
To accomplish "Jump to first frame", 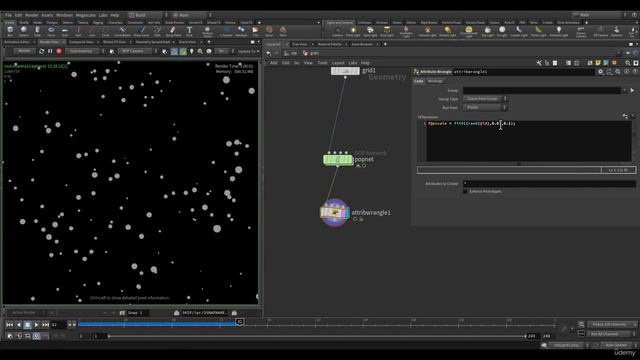I will coord(9,325).
